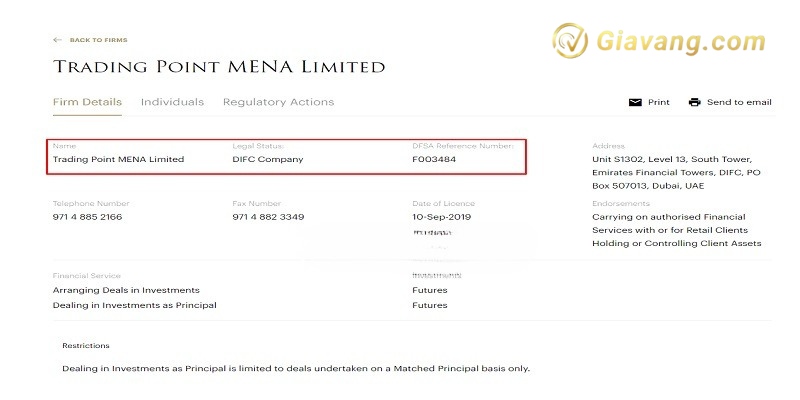Image resolution: width=800 pixels, height=400 pixels.
Task: Click the Matched Principal restrictions text
Action: coord(295,368)
